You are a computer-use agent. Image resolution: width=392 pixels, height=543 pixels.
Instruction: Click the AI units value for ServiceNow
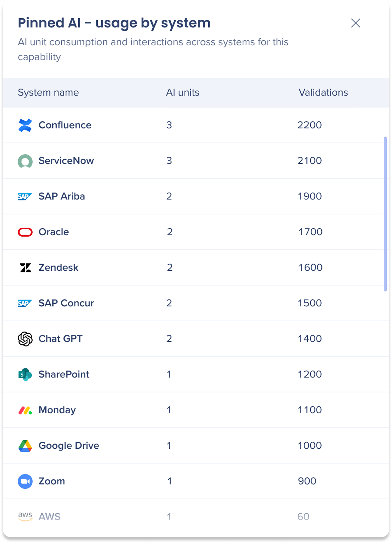[x=169, y=161]
